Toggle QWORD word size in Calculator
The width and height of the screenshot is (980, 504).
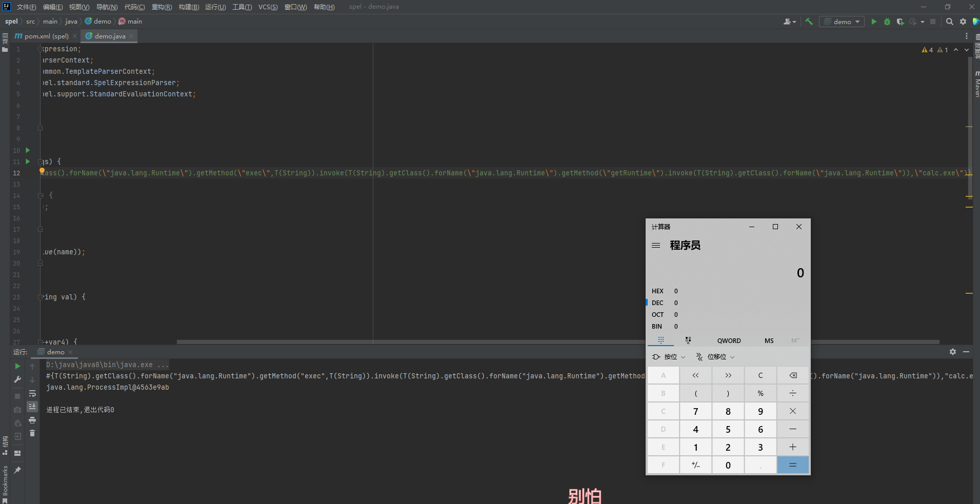[x=729, y=340]
